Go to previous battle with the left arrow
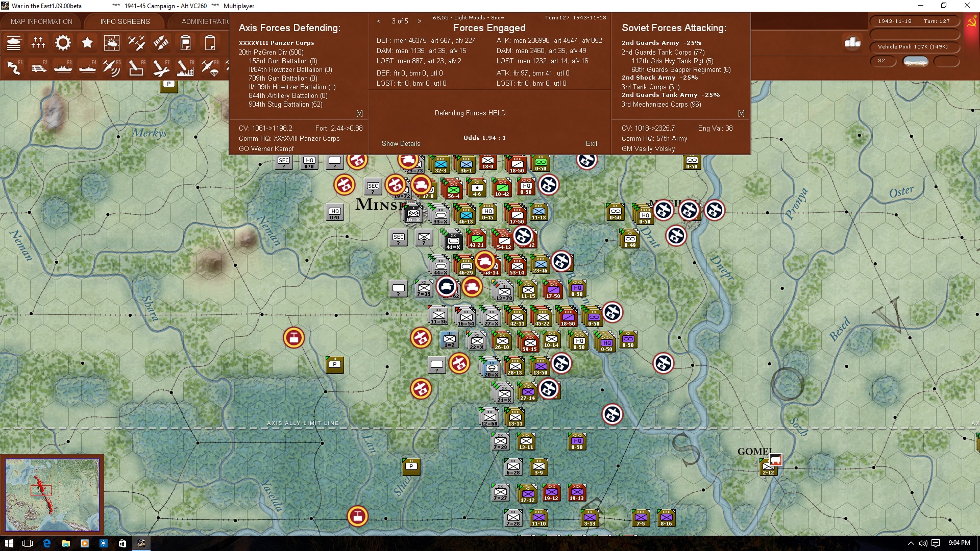This screenshot has width=980, height=551. [378, 21]
